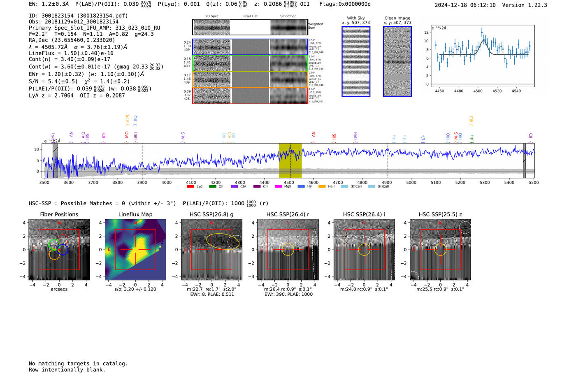Click the green OII legend swatch
The width and height of the screenshot is (576, 392).
(x=212, y=186)
